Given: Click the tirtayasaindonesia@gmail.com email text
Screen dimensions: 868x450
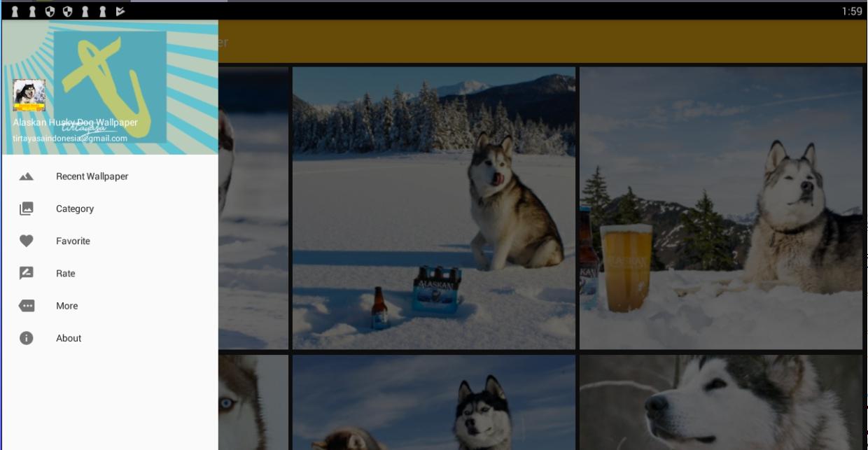Looking at the screenshot, I should point(70,139).
